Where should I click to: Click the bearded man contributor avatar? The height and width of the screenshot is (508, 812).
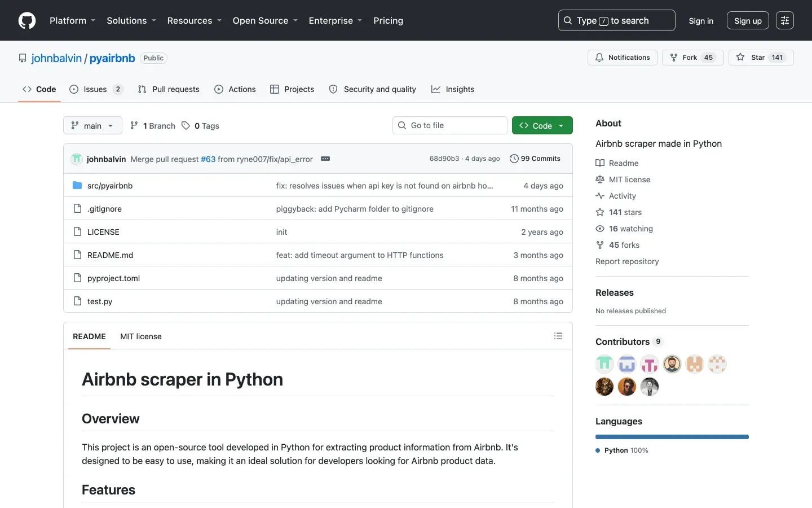(672, 364)
